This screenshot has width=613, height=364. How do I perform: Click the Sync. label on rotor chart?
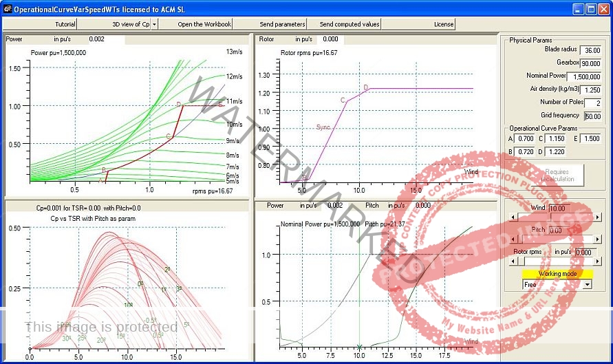[324, 127]
